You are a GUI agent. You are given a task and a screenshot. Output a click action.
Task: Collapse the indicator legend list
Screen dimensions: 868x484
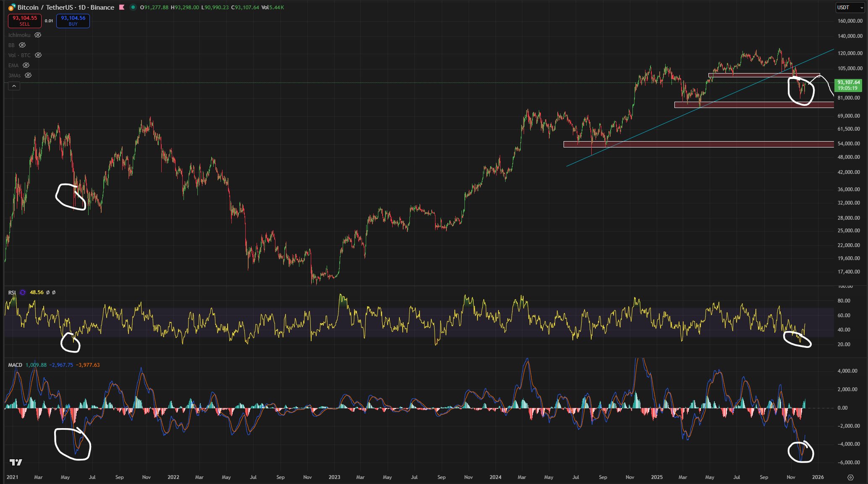point(14,86)
